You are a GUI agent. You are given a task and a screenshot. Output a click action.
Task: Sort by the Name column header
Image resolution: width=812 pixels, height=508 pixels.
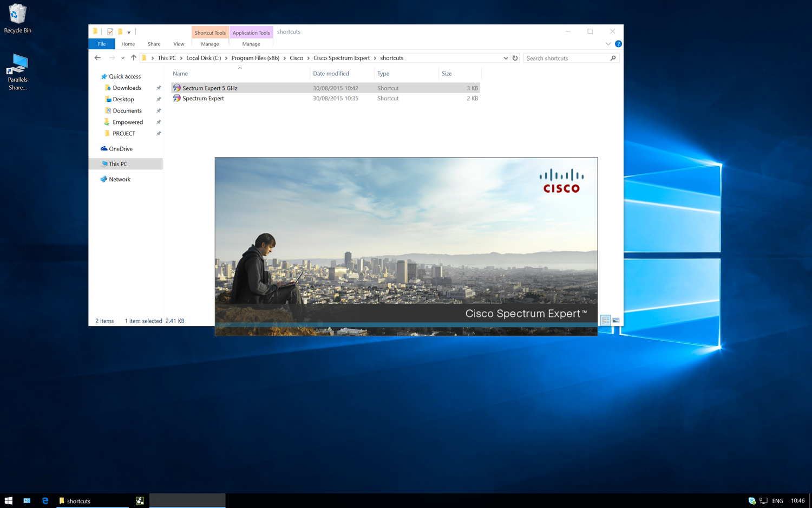click(240, 74)
